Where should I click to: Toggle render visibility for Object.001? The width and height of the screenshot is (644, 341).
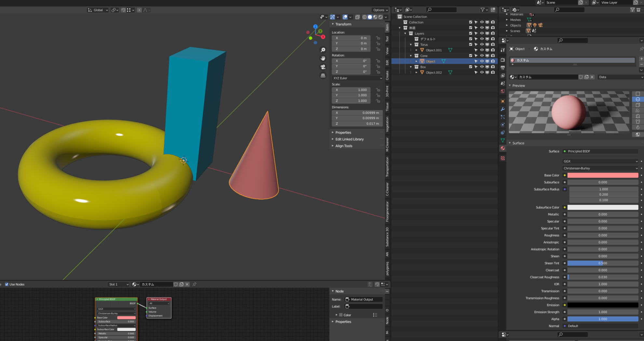pyautogui.click(x=493, y=50)
